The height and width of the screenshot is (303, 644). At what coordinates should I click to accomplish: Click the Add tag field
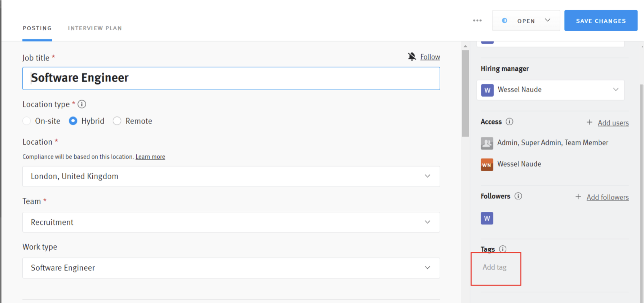(495, 267)
